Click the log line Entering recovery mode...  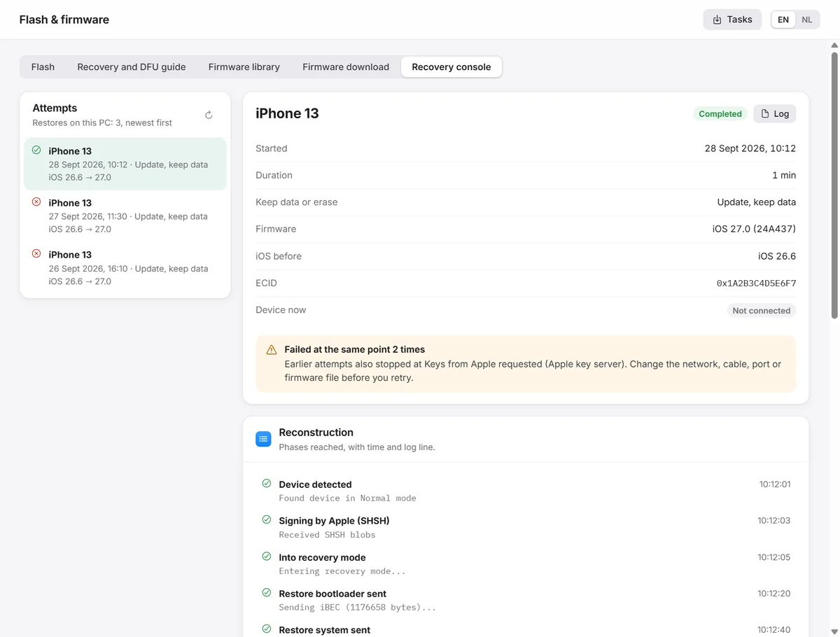pyautogui.click(x=342, y=571)
